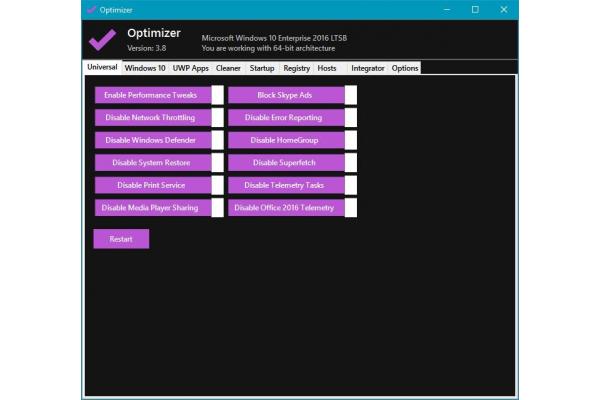Image resolution: width=600 pixels, height=400 pixels.
Task: Select the Universal tab
Action: point(102,67)
